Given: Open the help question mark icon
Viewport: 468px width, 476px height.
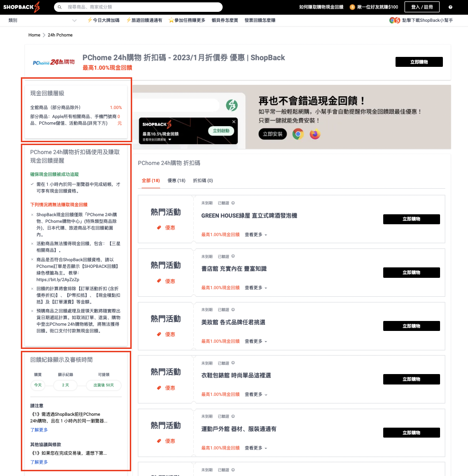Looking at the screenshot, I should click(450, 7).
